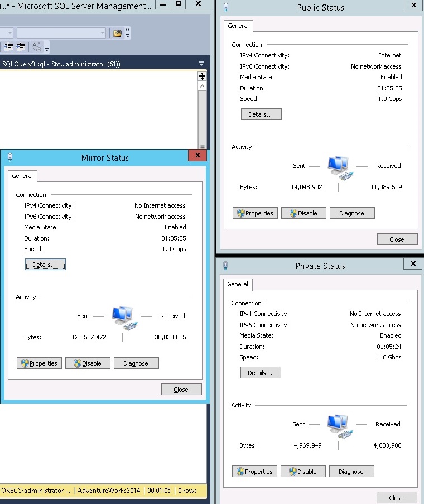Click Public received bytes value 11,089,509
The height and width of the screenshot is (504, 424).
pyautogui.click(x=386, y=187)
